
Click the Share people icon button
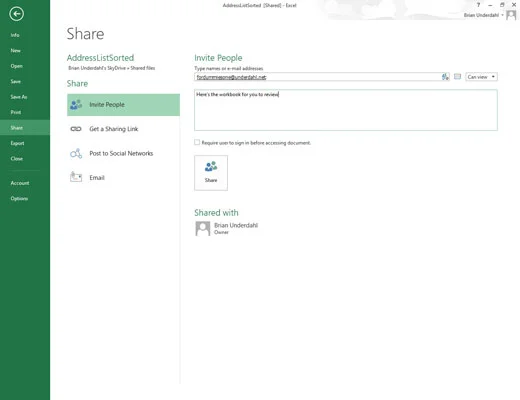tap(211, 173)
